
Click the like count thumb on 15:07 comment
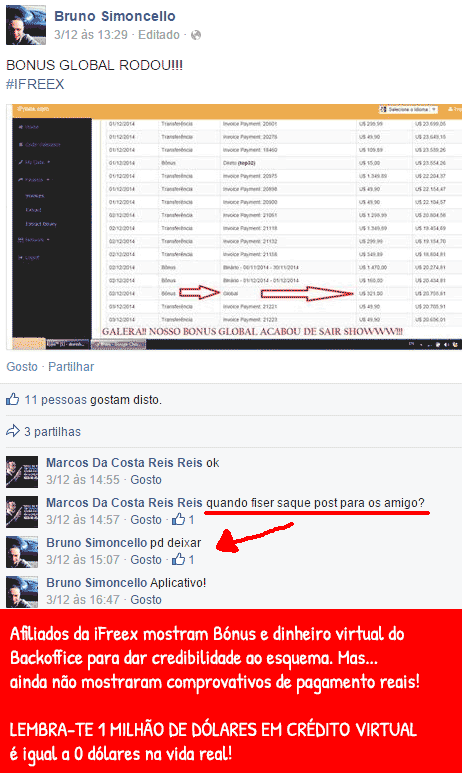pyautogui.click(x=178, y=559)
